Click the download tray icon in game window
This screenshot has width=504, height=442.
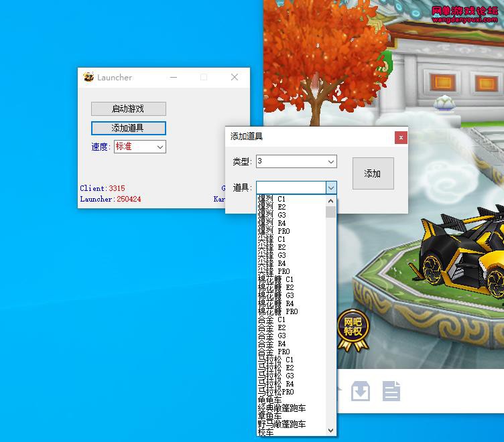click(361, 391)
